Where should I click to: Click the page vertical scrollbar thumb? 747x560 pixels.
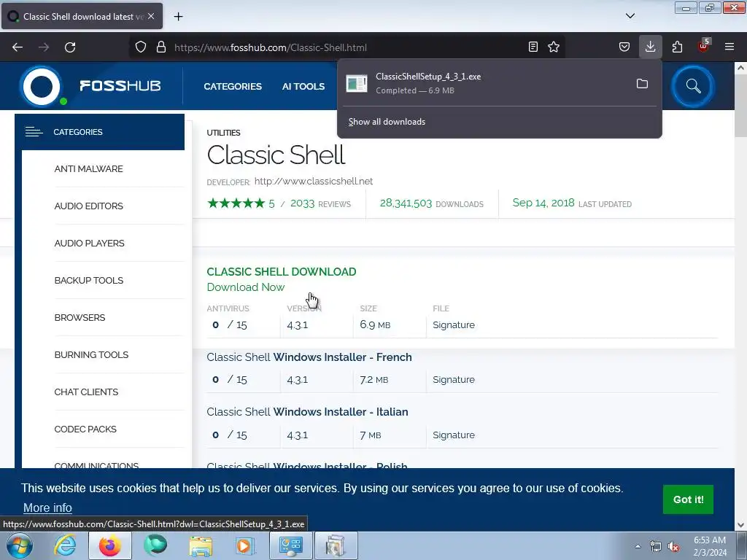(741, 105)
